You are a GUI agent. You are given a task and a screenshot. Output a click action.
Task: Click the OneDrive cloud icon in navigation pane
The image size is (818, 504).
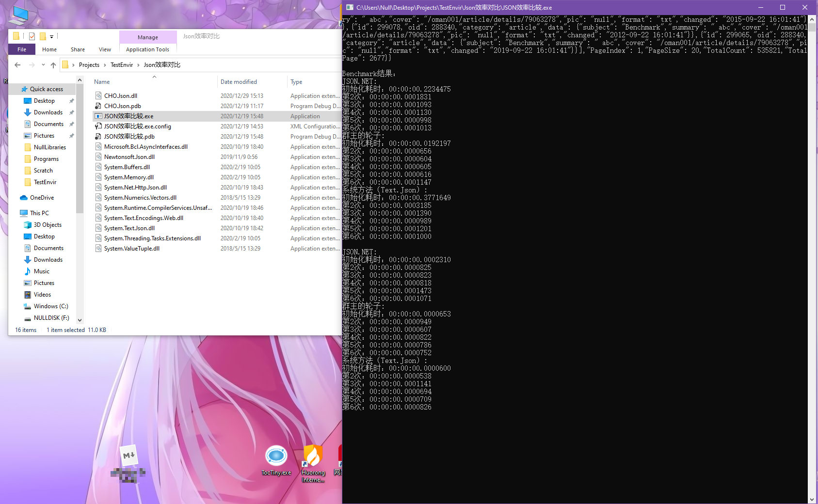coord(24,198)
